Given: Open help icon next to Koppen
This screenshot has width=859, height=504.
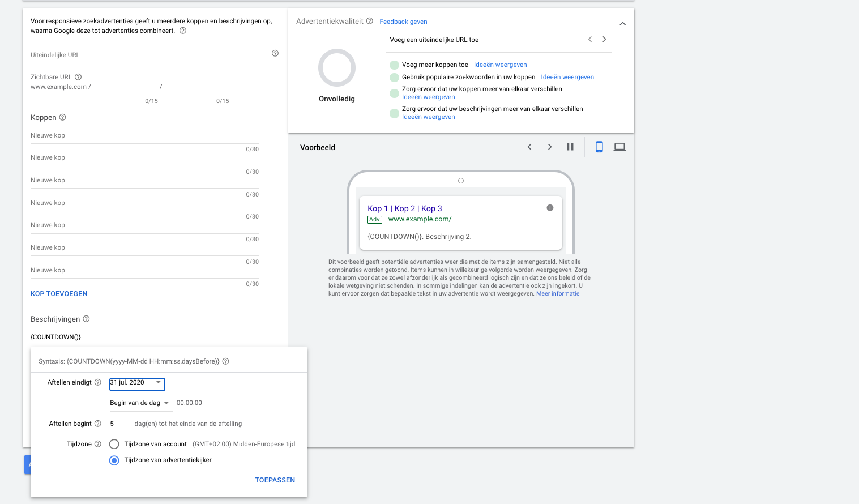Looking at the screenshot, I should [x=63, y=117].
